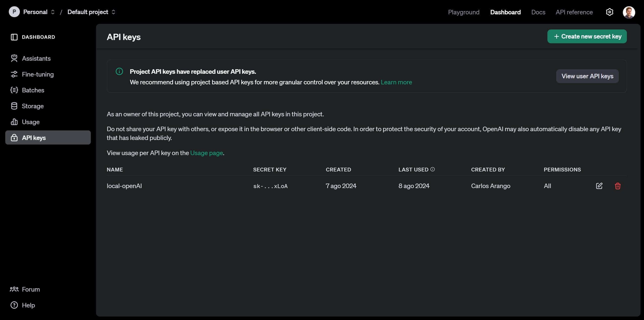The width and height of the screenshot is (644, 320).
Task: Open the Help section
Action: pyautogui.click(x=28, y=305)
